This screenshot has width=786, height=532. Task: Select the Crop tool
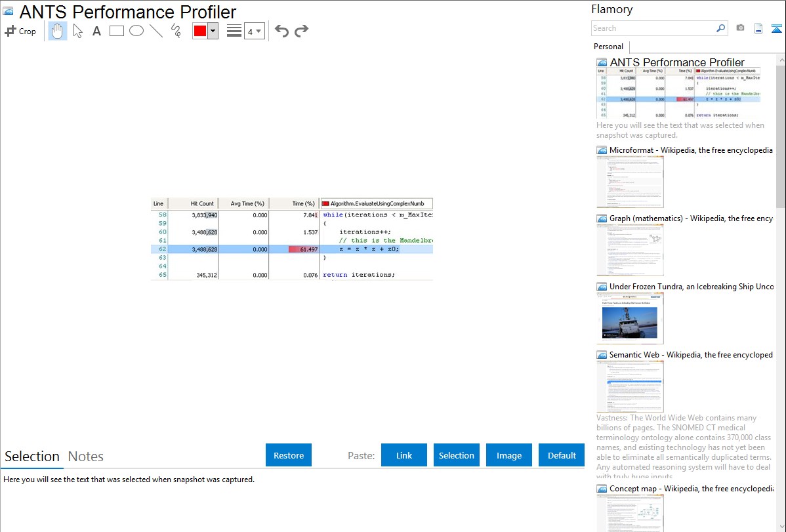coord(20,31)
